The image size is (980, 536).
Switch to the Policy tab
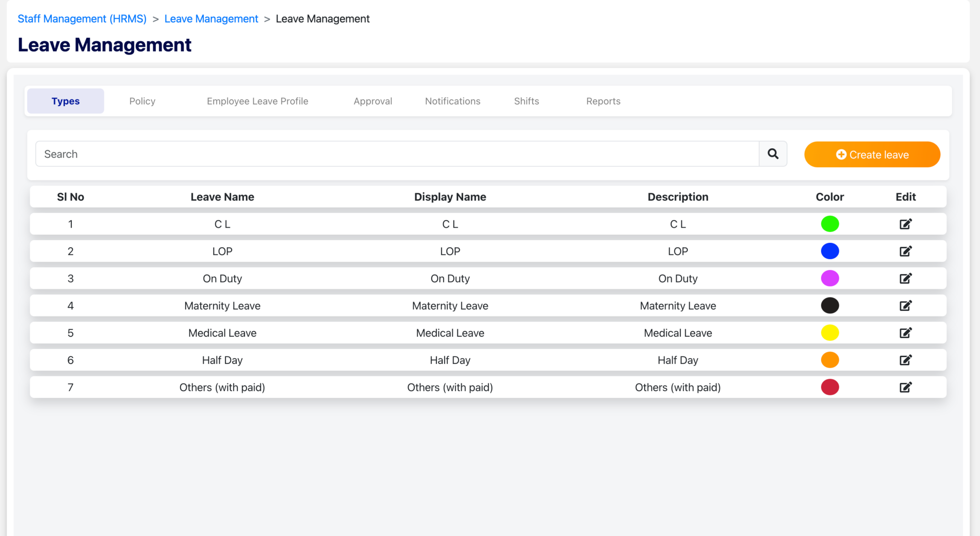point(142,101)
